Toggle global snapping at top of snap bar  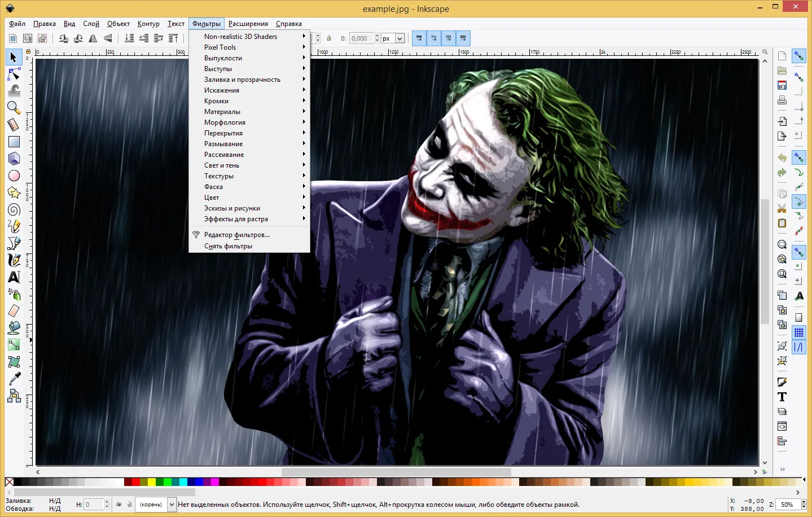(798, 56)
